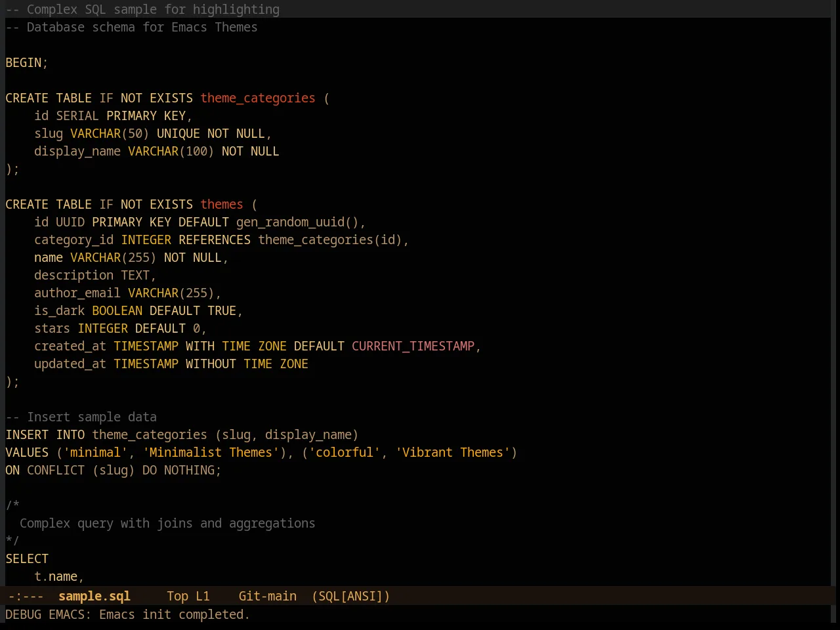840x630 pixels.
Task: Click the 'Vibrant Themes' string literal
Action: pyautogui.click(x=453, y=452)
